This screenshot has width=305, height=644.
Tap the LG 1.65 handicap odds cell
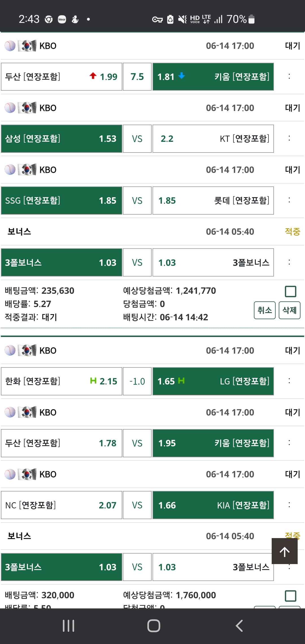pos(213,381)
